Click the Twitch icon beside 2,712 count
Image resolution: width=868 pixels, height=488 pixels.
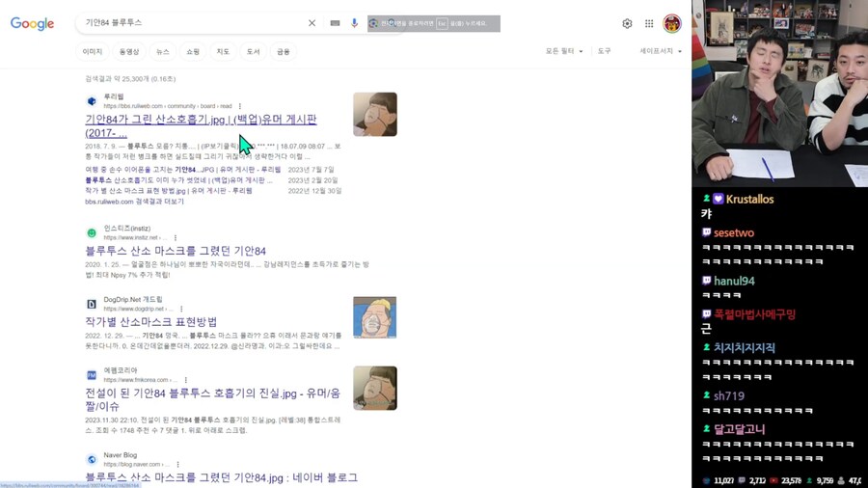click(742, 481)
